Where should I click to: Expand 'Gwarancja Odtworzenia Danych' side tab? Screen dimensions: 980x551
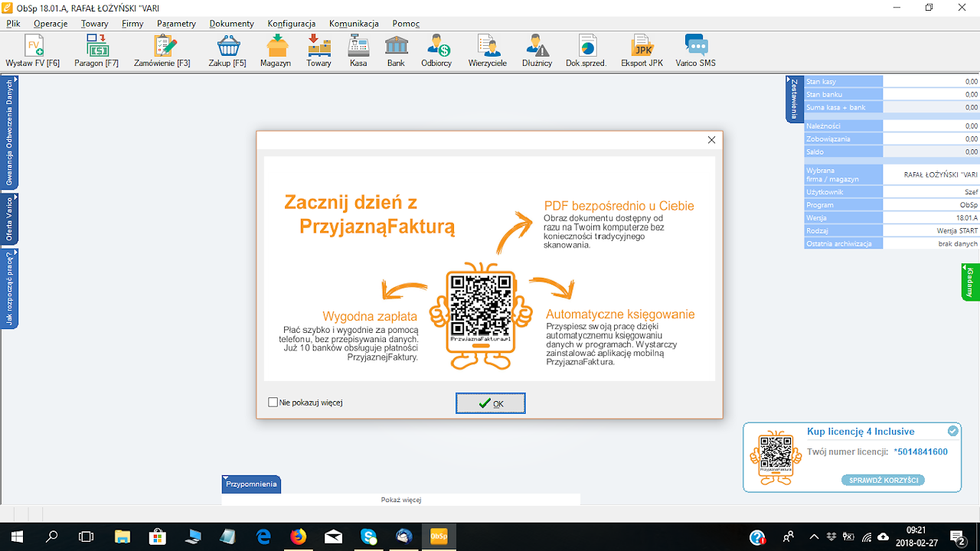(9, 132)
